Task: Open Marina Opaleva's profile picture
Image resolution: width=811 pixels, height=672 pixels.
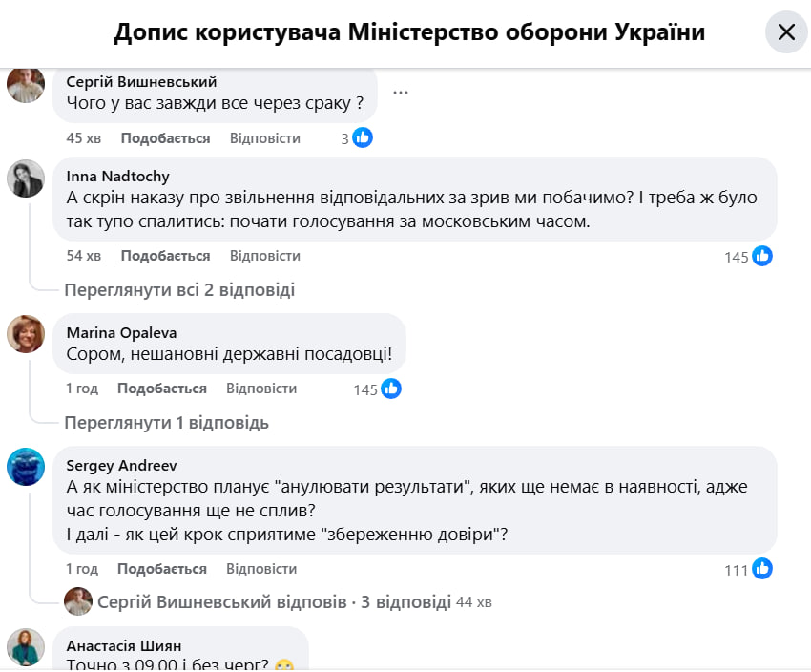Action: 26,334
